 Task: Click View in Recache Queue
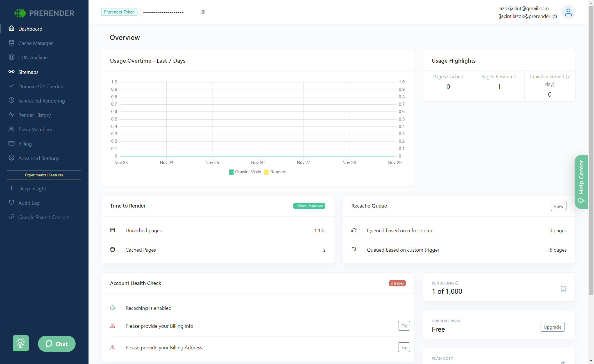click(558, 206)
